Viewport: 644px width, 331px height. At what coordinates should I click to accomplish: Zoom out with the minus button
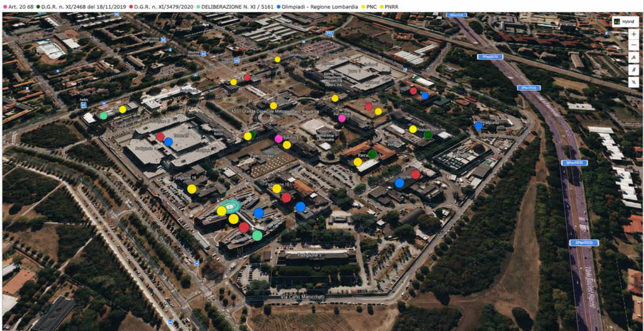(633, 45)
